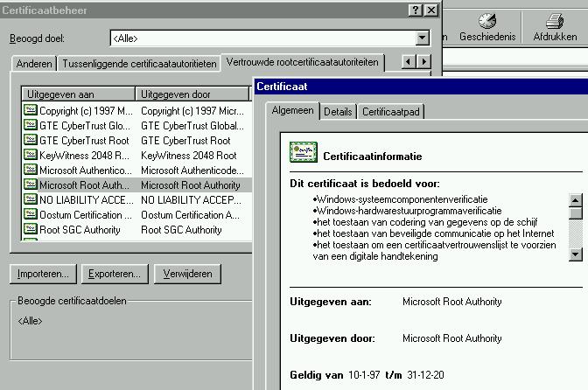Select certificate icon for NO LIABILITY ACCE...
588x390 pixels.
[31, 199]
